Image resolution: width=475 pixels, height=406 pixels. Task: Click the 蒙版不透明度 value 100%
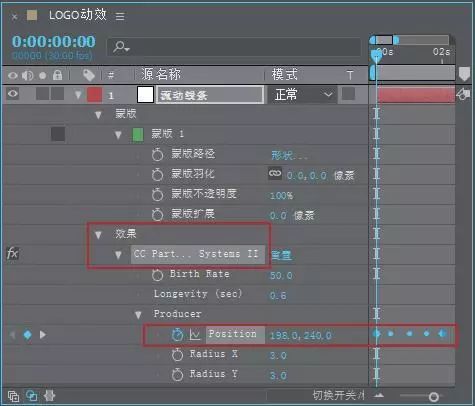(x=281, y=195)
